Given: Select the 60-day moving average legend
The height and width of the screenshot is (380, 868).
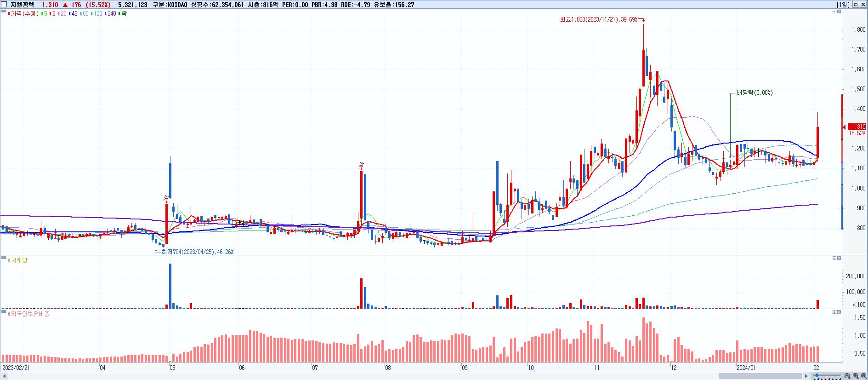Looking at the screenshot, I should point(84,14).
